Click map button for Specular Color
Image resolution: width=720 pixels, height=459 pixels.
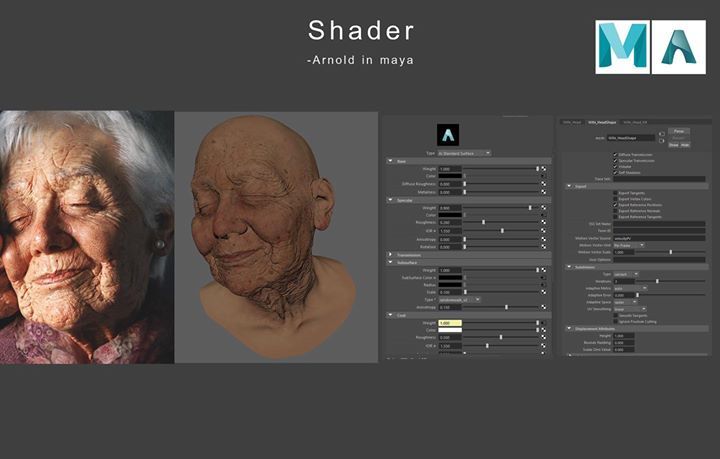click(x=544, y=215)
